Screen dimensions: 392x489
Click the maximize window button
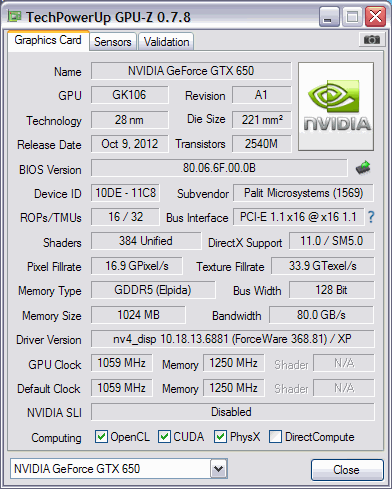click(x=352, y=16)
